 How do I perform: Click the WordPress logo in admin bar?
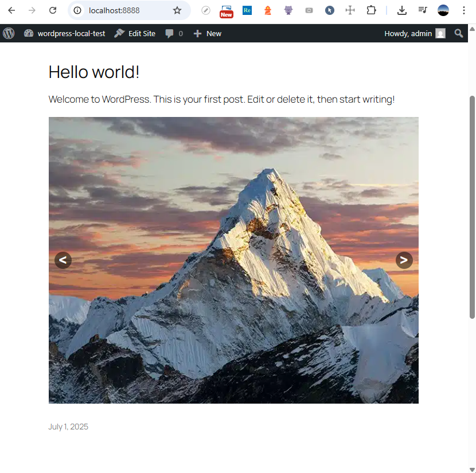(x=9, y=33)
